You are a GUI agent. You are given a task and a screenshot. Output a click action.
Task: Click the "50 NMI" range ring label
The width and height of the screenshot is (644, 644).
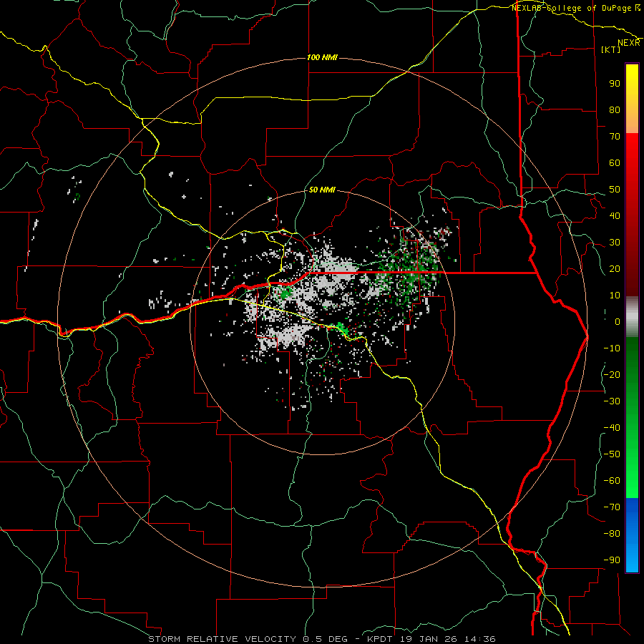(322, 190)
